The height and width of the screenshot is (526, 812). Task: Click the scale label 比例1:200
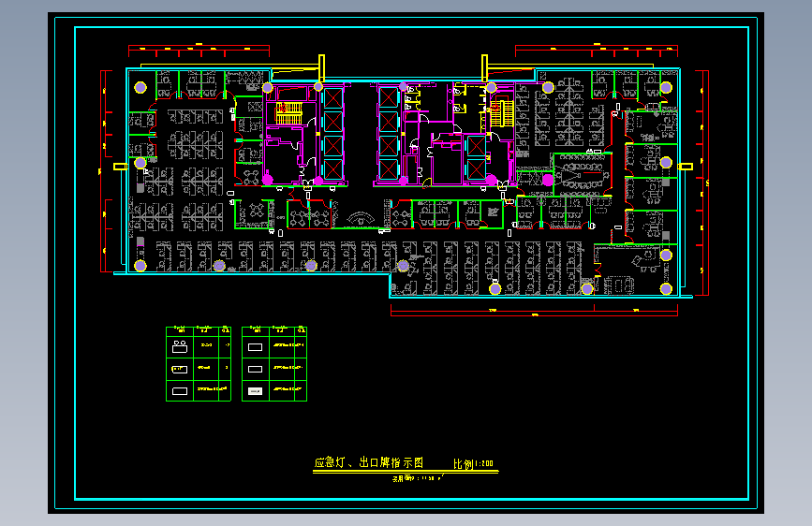click(x=473, y=464)
